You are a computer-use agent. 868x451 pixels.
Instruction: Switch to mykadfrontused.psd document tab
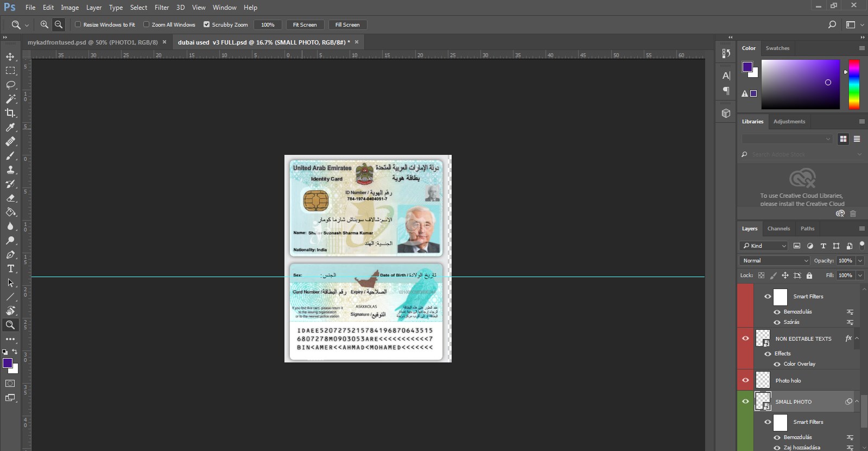click(93, 42)
